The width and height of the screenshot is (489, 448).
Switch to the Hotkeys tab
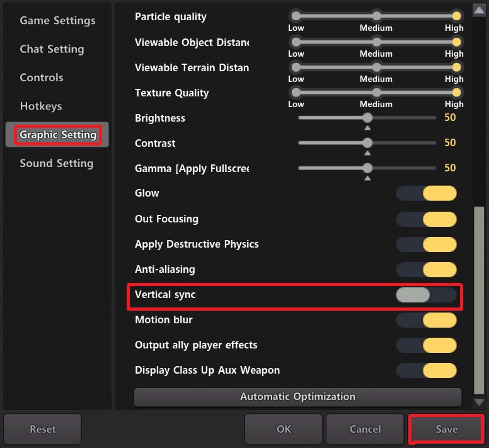click(41, 106)
